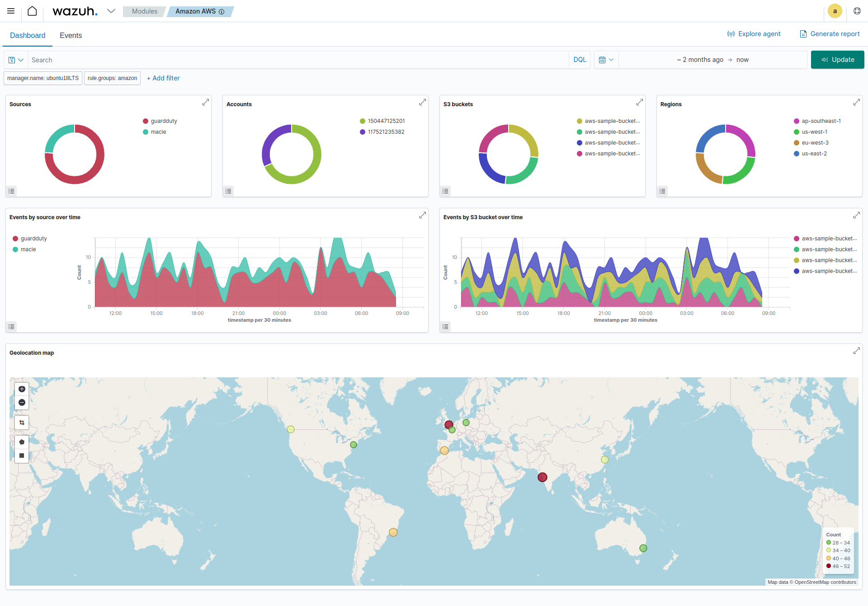
Task: Click Explore agent
Action: point(754,34)
